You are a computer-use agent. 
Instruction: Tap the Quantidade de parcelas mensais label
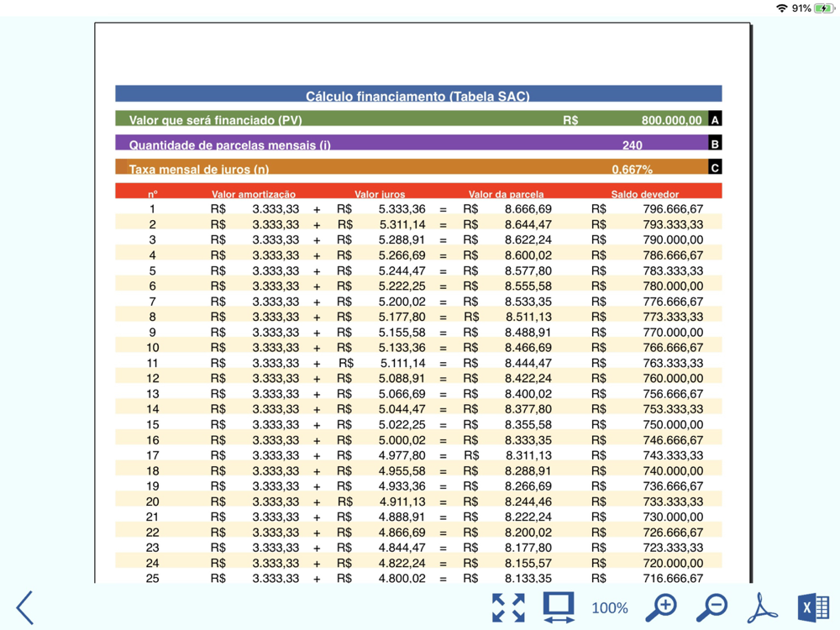coord(230,144)
